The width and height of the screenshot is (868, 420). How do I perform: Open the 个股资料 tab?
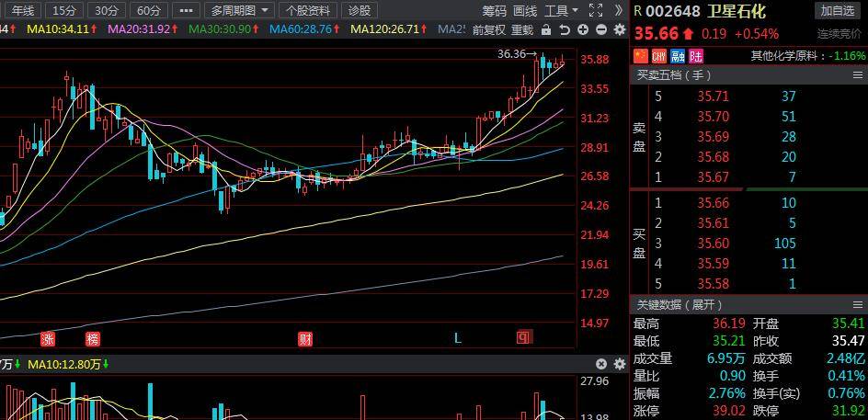(x=307, y=11)
